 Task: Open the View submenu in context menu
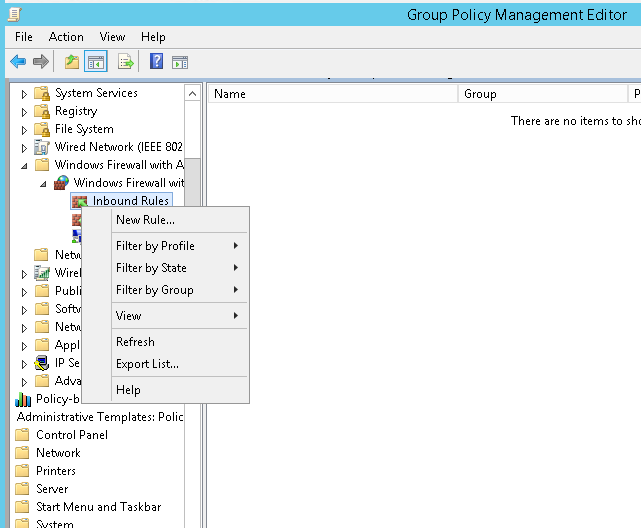coord(179,315)
